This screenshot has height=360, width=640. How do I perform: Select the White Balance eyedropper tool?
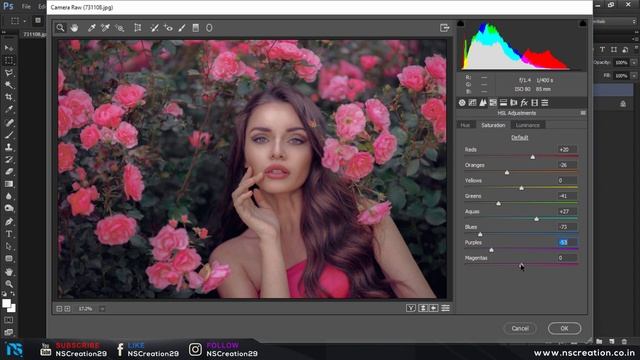91,28
